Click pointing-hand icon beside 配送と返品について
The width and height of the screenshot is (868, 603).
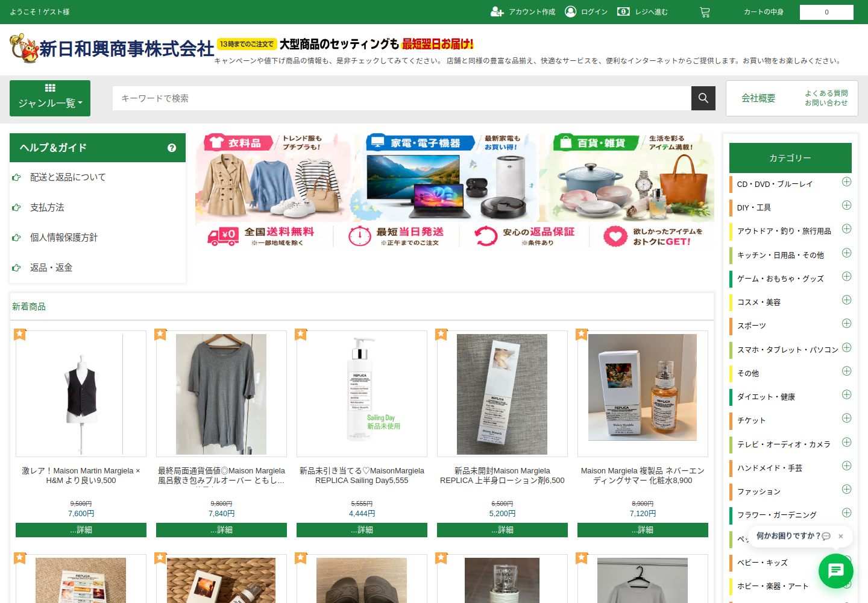pos(16,177)
